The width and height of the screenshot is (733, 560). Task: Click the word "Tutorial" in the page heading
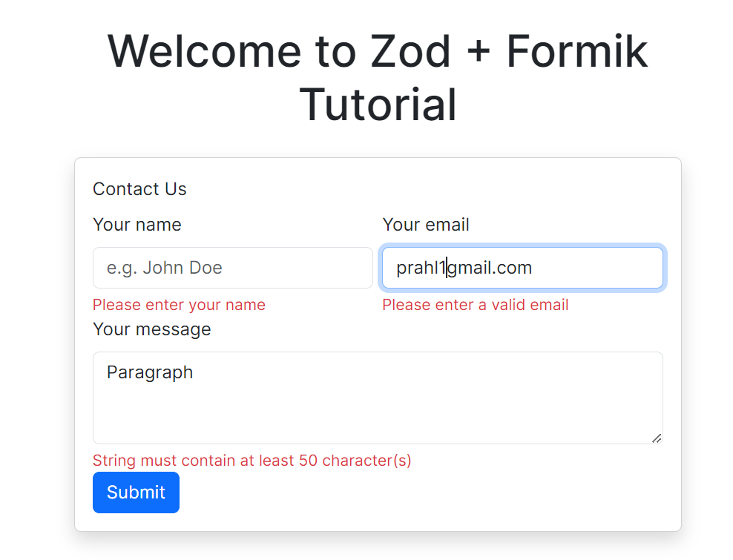tap(378, 105)
